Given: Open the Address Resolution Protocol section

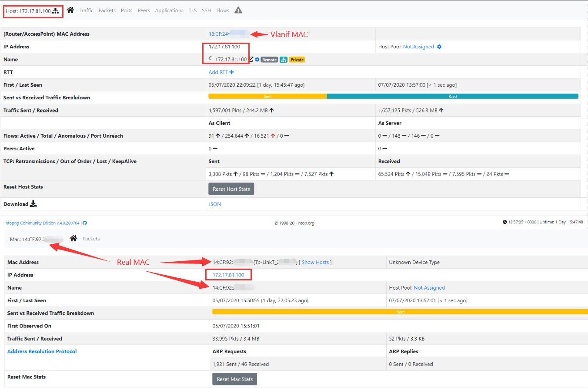Looking at the screenshot, I should 42,351.
